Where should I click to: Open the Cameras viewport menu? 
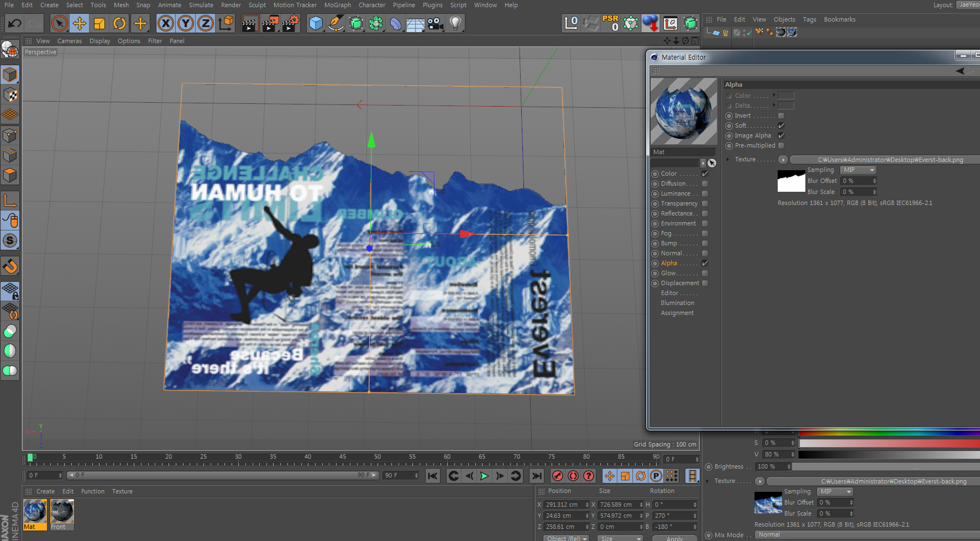coord(70,41)
